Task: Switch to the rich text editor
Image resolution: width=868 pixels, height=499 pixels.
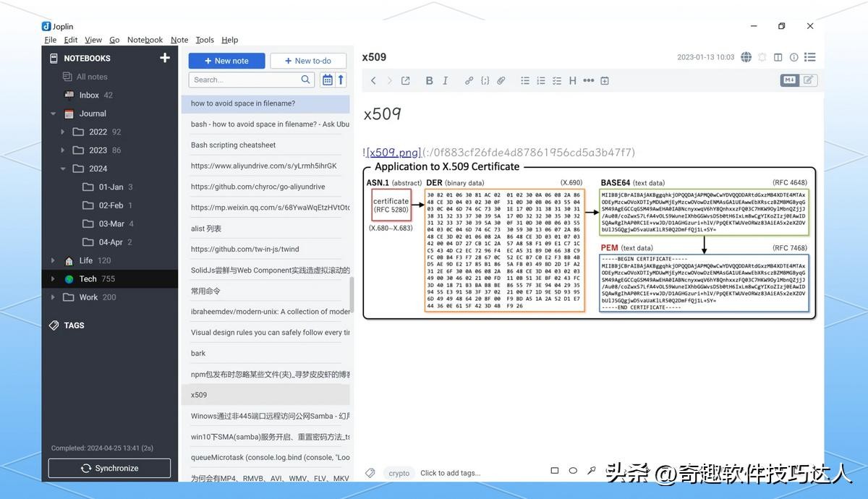Action: 808,80
